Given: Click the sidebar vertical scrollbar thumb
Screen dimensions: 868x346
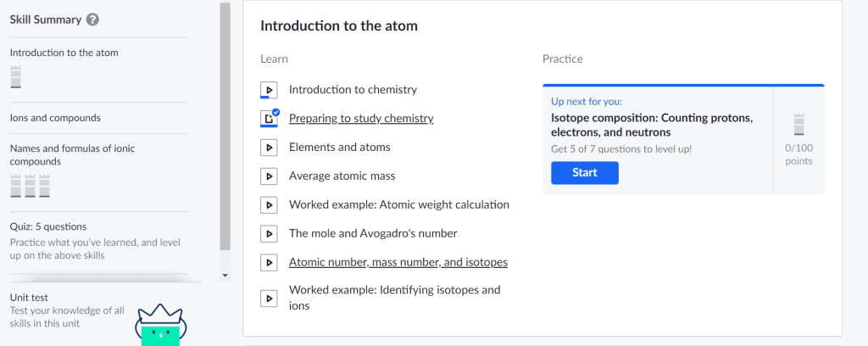Looking at the screenshot, I should click(225, 126).
